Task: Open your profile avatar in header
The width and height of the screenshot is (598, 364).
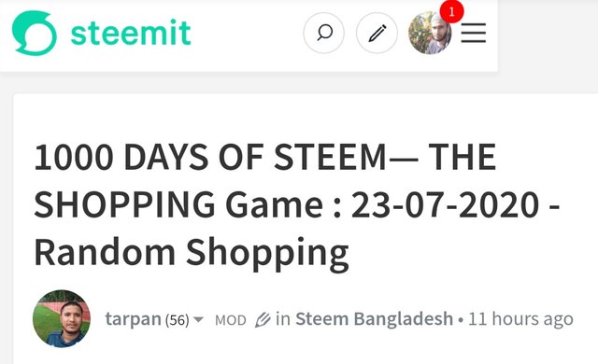Action: click(x=430, y=33)
